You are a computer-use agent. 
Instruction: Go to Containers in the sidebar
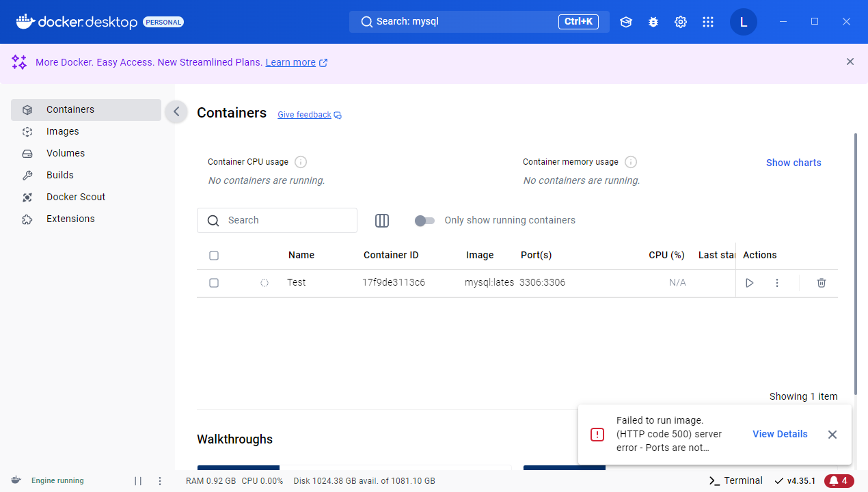(86, 110)
